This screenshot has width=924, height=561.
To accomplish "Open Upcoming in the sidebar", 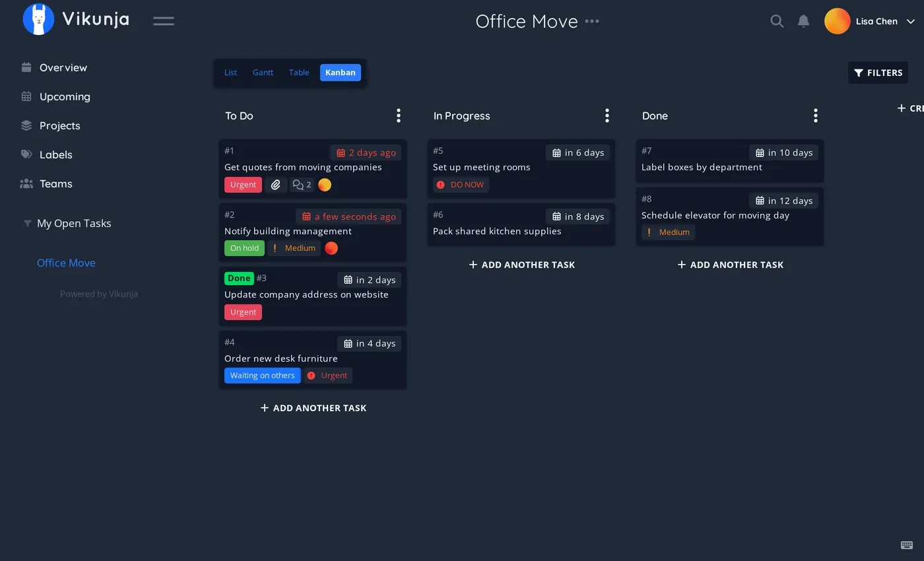I will [x=65, y=96].
